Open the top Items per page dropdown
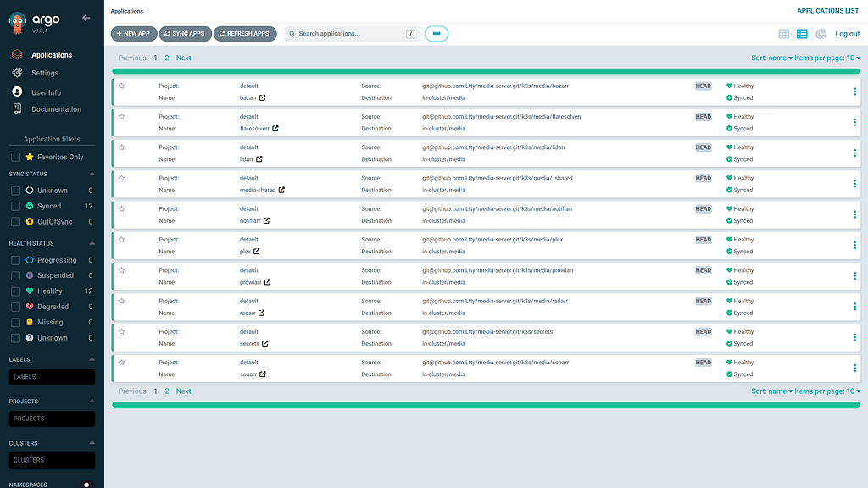Image resolution: width=868 pixels, height=488 pixels. (x=827, y=58)
